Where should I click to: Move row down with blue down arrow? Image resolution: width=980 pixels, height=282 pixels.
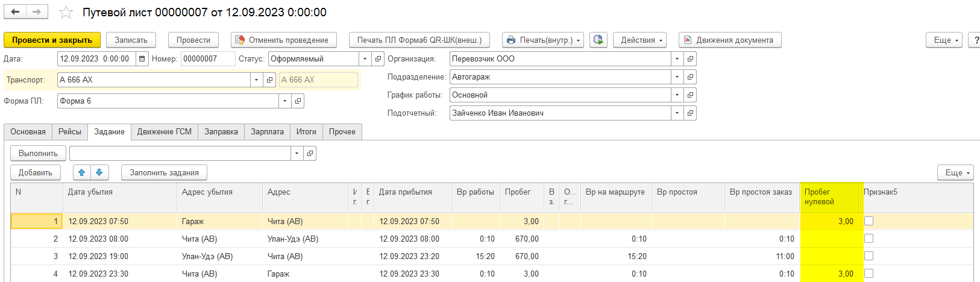[99, 172]
